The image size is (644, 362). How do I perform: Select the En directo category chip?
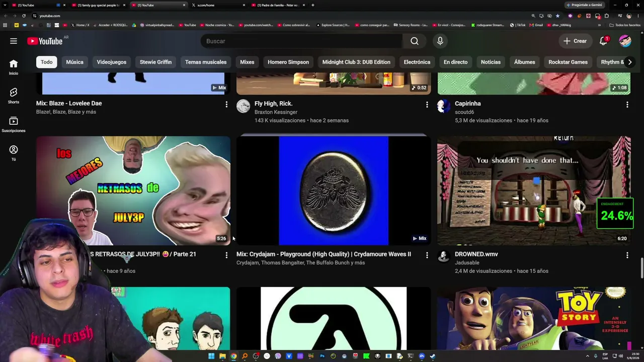tap(456, 62)
